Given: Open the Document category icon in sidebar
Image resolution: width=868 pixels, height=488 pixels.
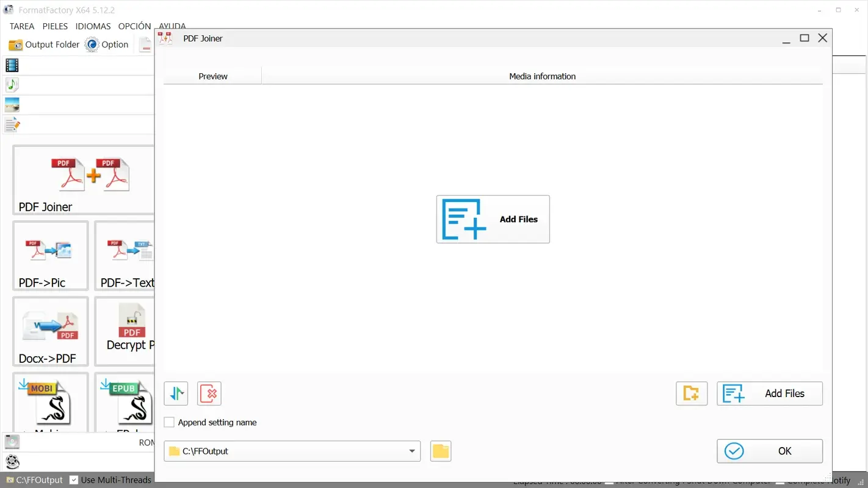Looking at the screenshot, I should pos(12,124).
